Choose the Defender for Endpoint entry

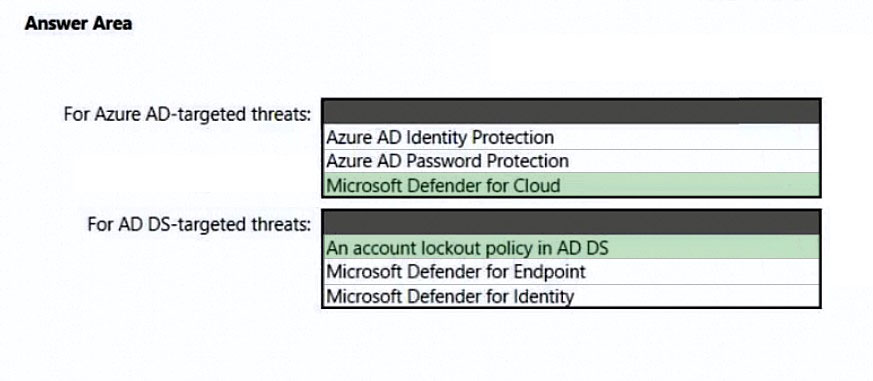coord(571,272)
